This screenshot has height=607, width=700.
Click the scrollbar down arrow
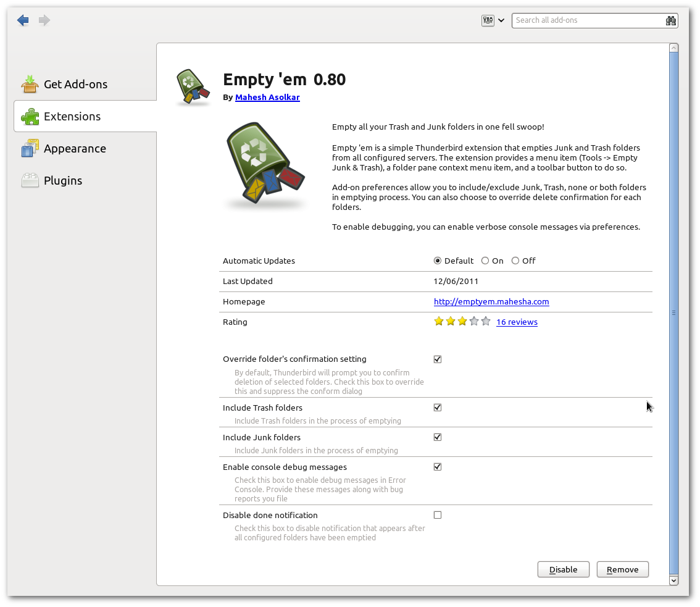[674, 580]
